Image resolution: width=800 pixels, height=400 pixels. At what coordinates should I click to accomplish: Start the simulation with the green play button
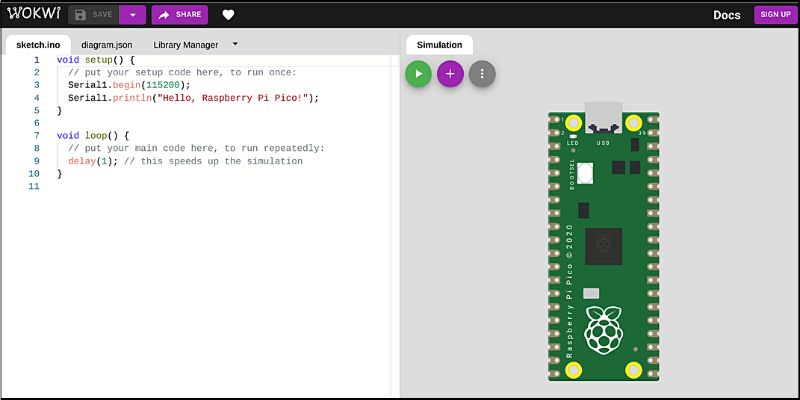pyautogui.click(x=418, y=74)
